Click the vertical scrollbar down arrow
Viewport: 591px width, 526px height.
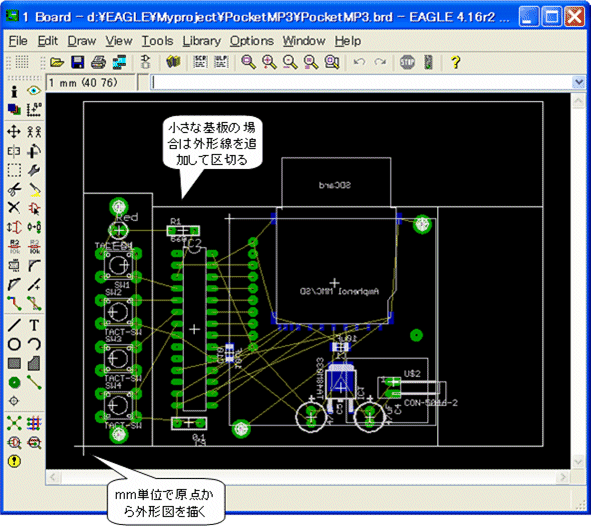[578, 461]
